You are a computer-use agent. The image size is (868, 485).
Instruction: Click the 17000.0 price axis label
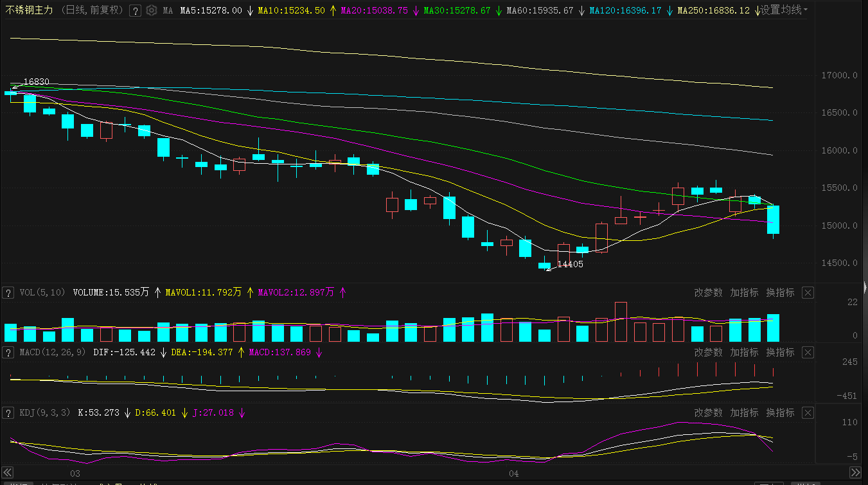point(839,75)
